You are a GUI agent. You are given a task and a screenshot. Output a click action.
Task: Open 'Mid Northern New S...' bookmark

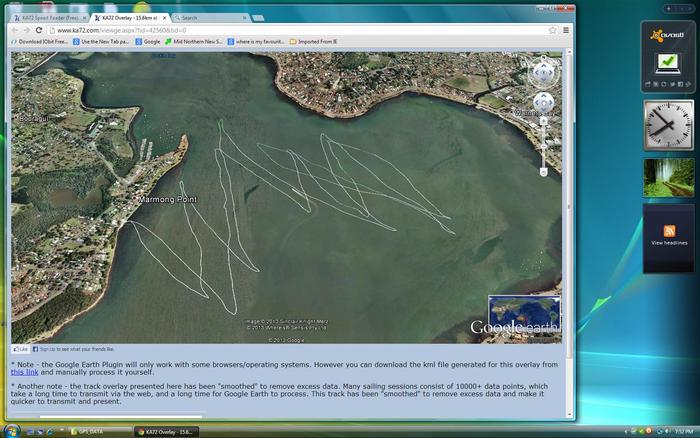tap(195, 42)
